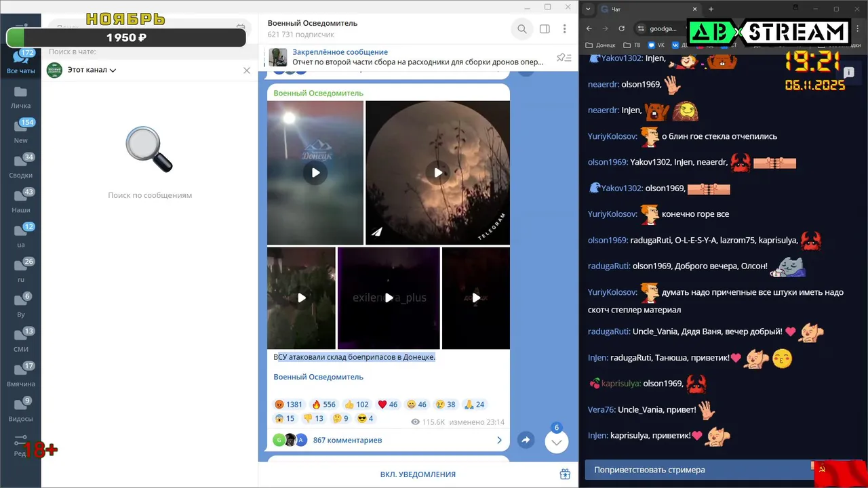Switch to the 'Наши' folder
This screenshot has height=488, width=868.
(x=20, y=201)
